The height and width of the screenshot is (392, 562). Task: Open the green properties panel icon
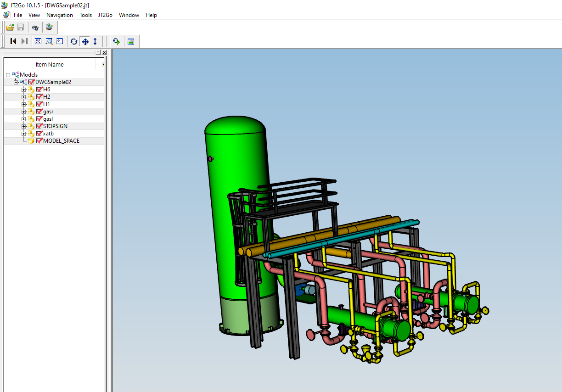point(131,41)
